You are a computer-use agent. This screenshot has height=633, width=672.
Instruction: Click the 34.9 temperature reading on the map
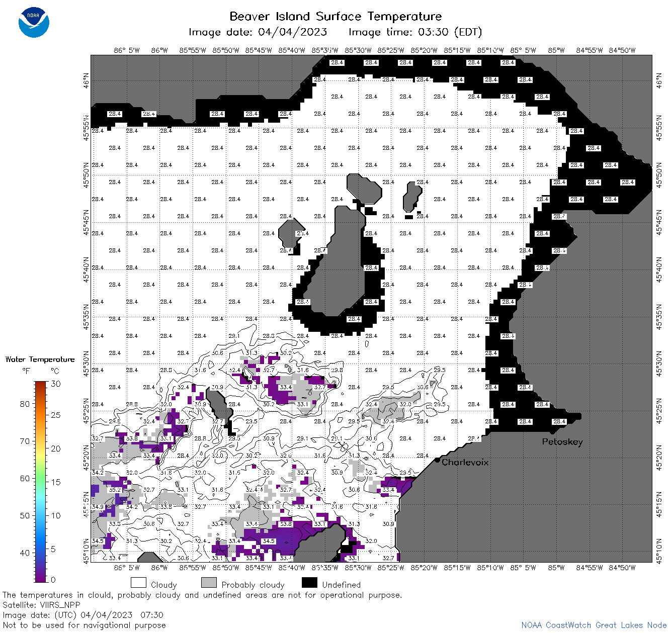(x=98, y=507)
